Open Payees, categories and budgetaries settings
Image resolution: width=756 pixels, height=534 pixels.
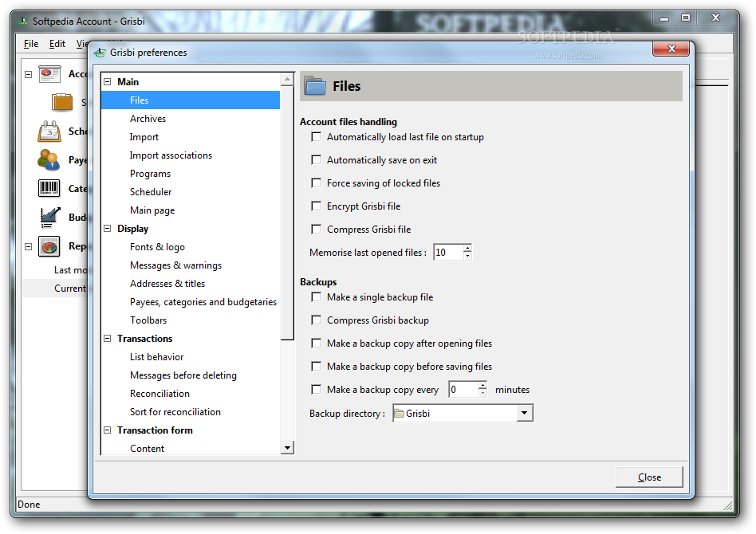click(203, 302)
